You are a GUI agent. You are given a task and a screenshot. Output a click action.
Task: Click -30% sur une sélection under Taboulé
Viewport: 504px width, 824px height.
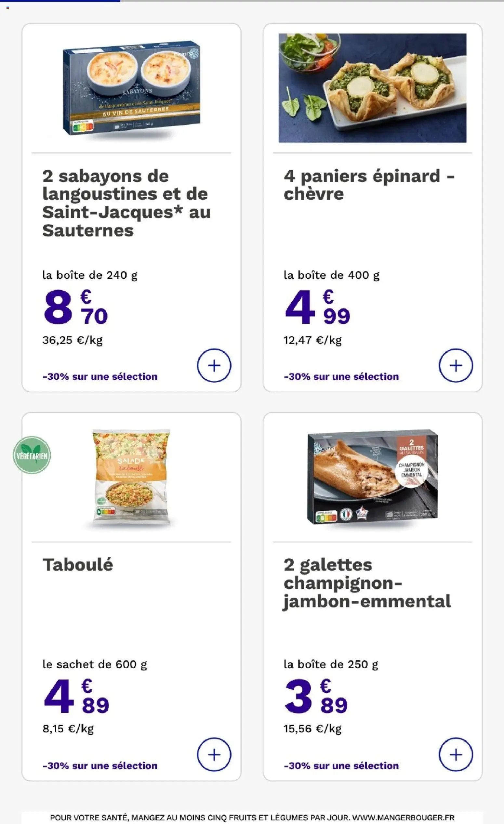coord(100,765)
